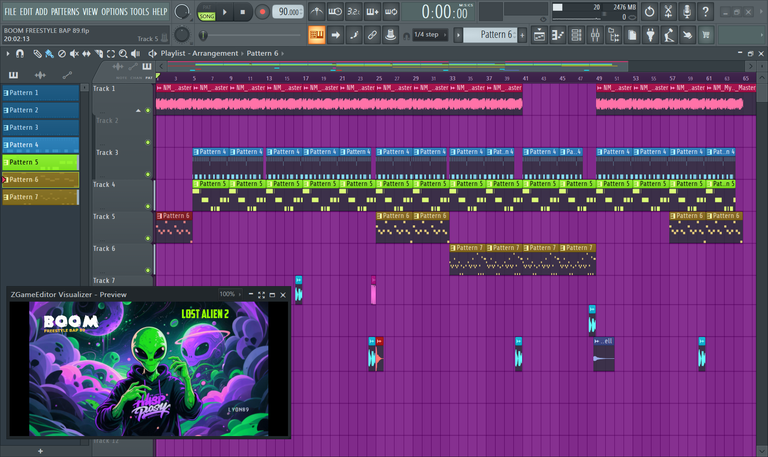Click the Record button

(263, 12)
